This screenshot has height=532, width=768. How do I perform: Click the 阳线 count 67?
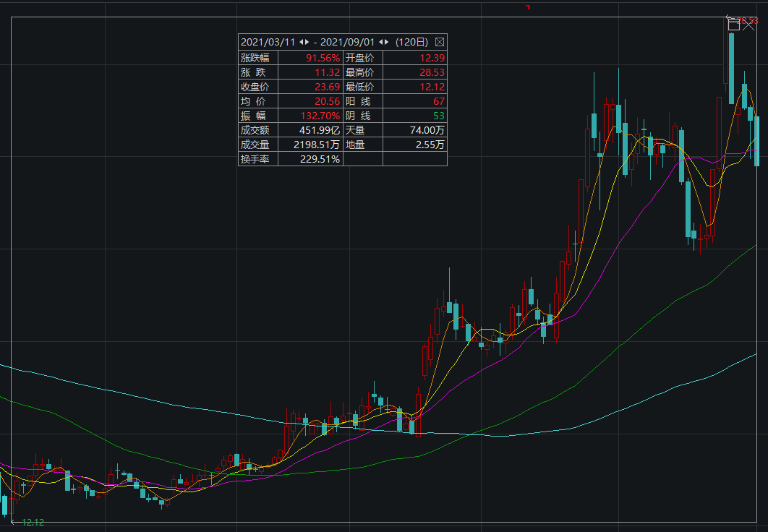pyautogui.click(x=438, y=101)
